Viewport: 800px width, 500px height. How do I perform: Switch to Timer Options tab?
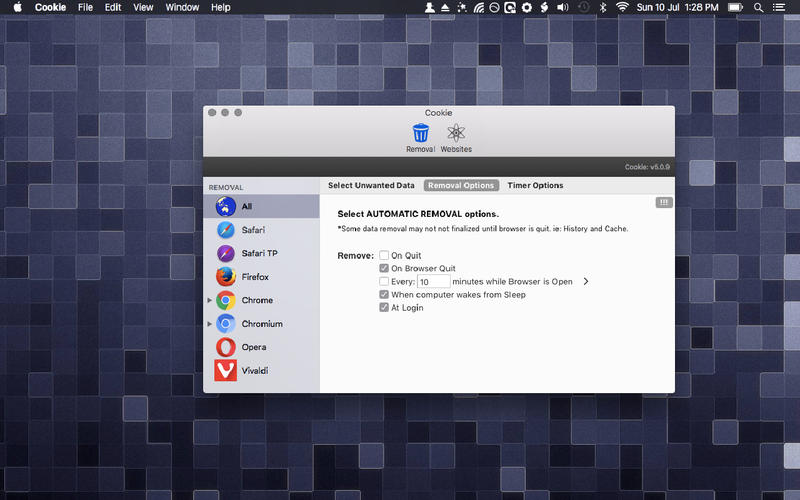click(x=535, y=185)
